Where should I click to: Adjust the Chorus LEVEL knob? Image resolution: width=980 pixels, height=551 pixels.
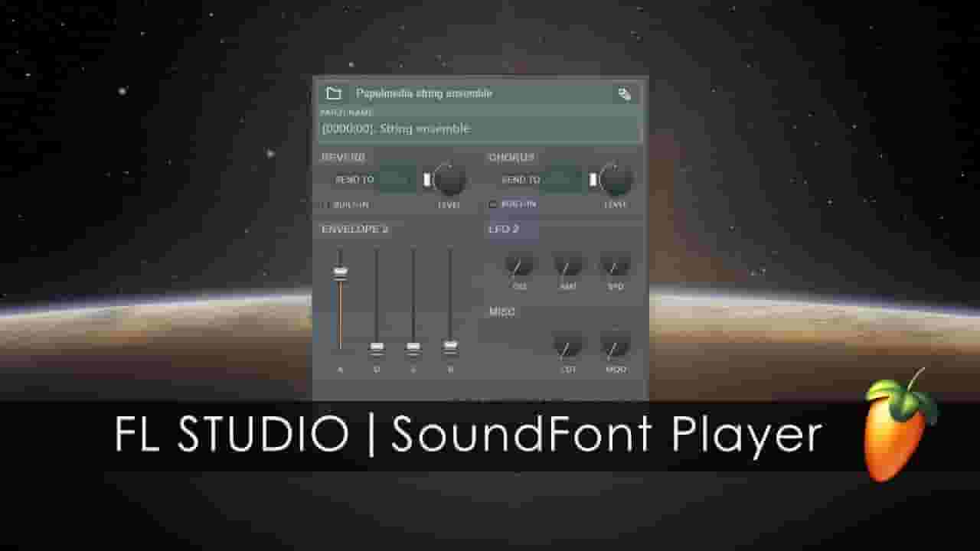tap(616, 180)
